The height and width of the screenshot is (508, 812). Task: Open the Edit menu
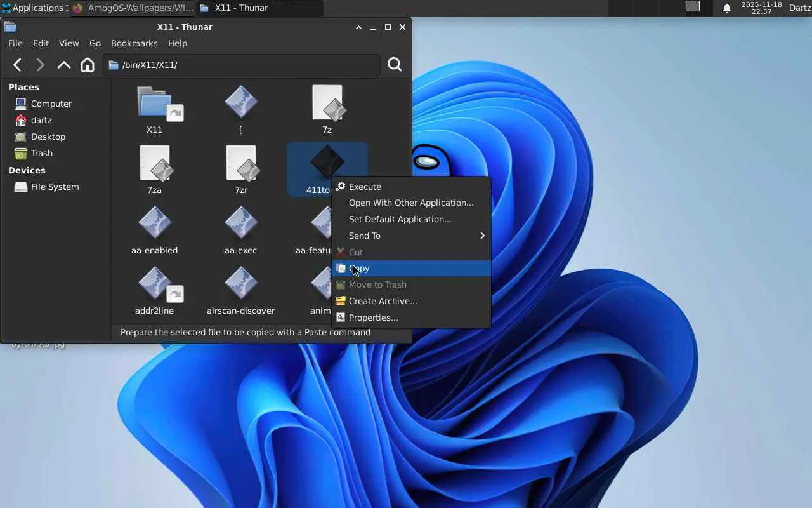41,43
